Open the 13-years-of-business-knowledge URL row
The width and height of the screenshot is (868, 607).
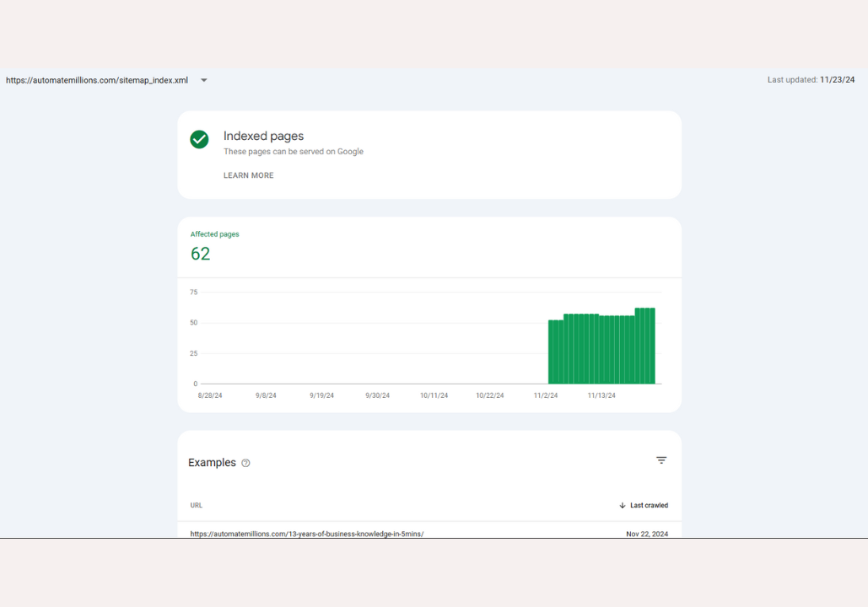[x=306, y=534]
